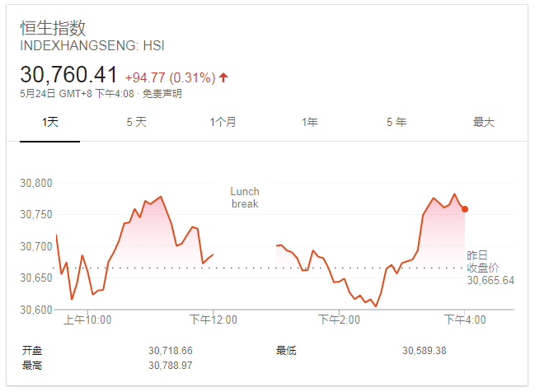Switch to the 5 天 tab
The image size is (535, 392).
tap(137, 122)
